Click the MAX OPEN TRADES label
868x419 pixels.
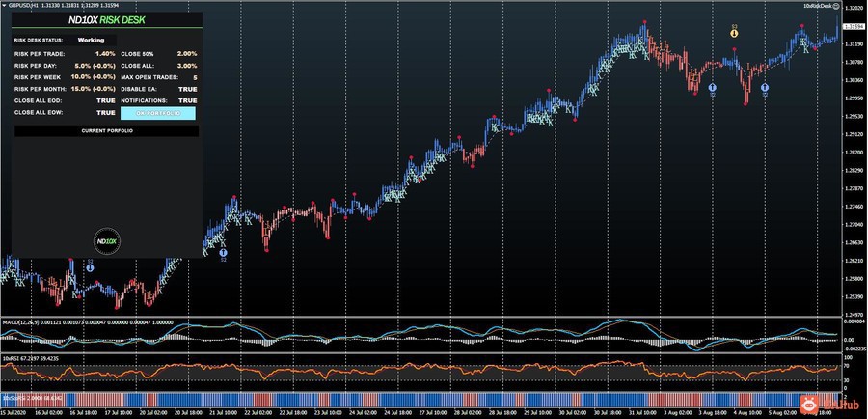tap(149, 77)
